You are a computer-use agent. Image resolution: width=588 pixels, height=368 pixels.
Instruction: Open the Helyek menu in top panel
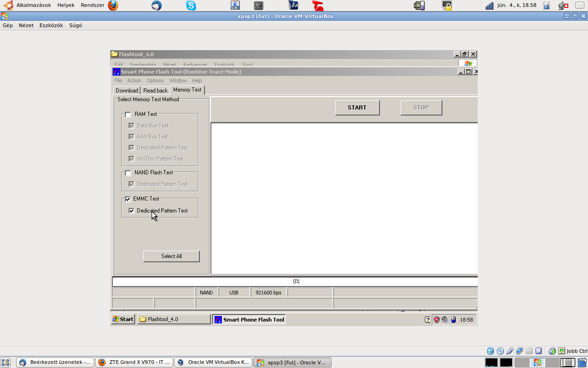click(66, 6)
